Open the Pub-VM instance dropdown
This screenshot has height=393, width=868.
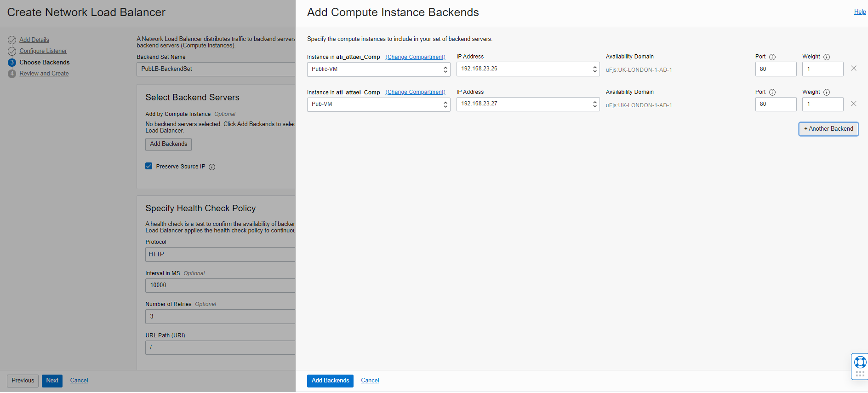[378, 104]
